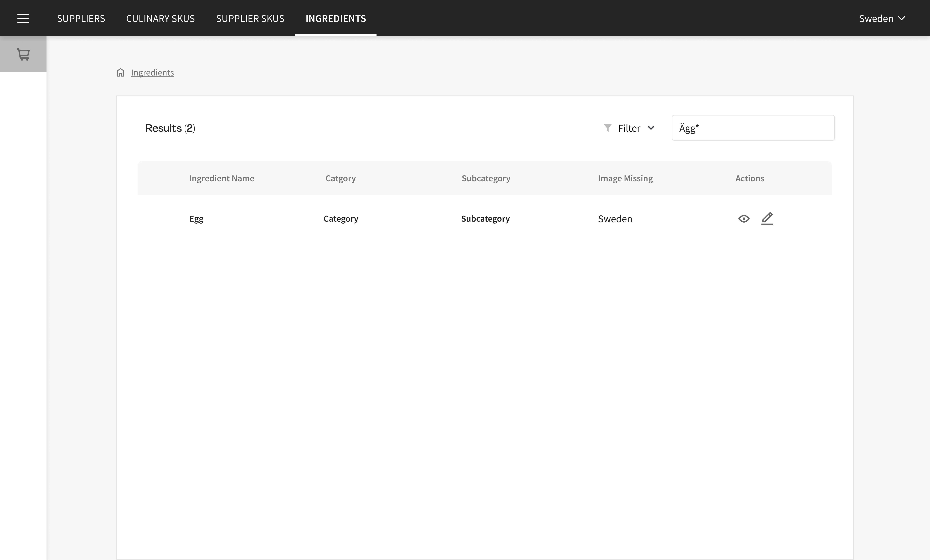Click the shopping cart sidebar icon

click(x=23, y=54)
